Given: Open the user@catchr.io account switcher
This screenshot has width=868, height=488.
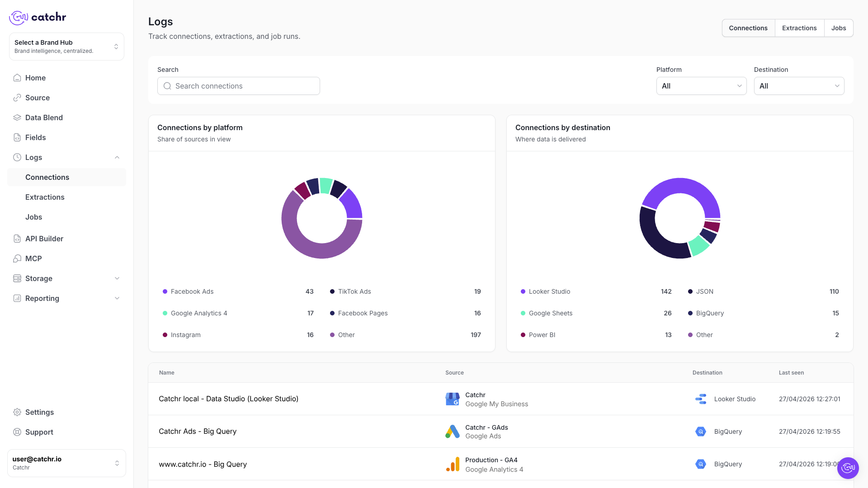Looking at the screenshot, I should 66,463.
